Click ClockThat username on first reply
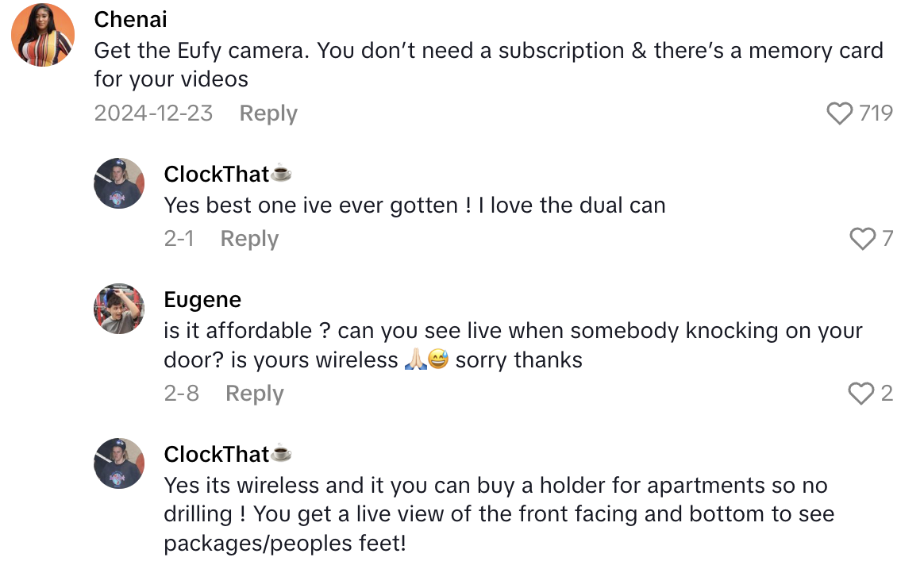 (217, 175)
